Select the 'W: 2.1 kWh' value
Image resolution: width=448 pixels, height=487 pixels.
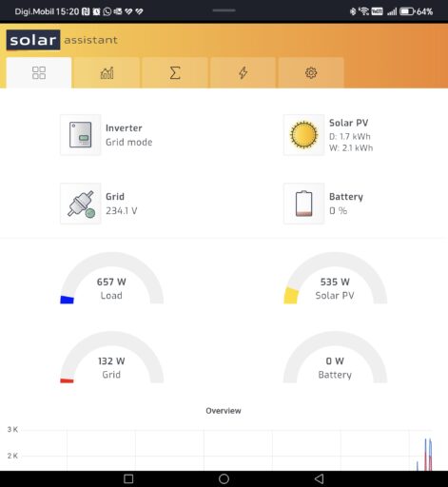351,148
